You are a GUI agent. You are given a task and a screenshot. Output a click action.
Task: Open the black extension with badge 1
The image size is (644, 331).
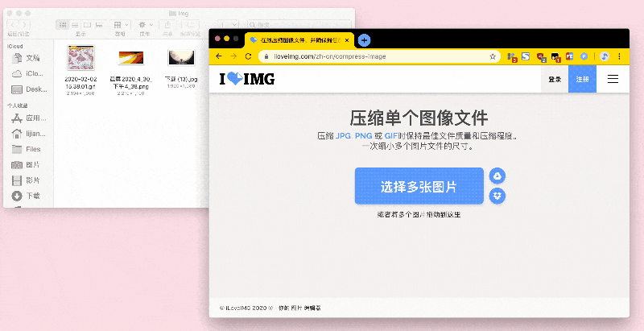(555, 57)
